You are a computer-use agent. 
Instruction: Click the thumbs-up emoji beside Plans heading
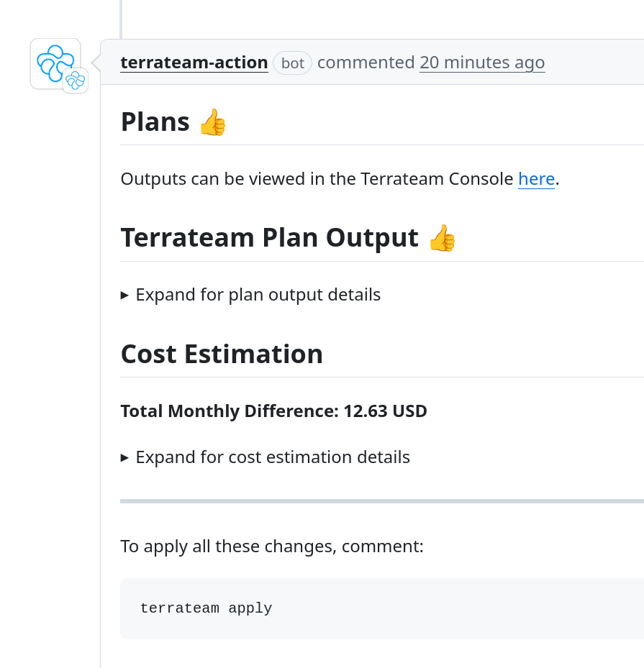212,122
